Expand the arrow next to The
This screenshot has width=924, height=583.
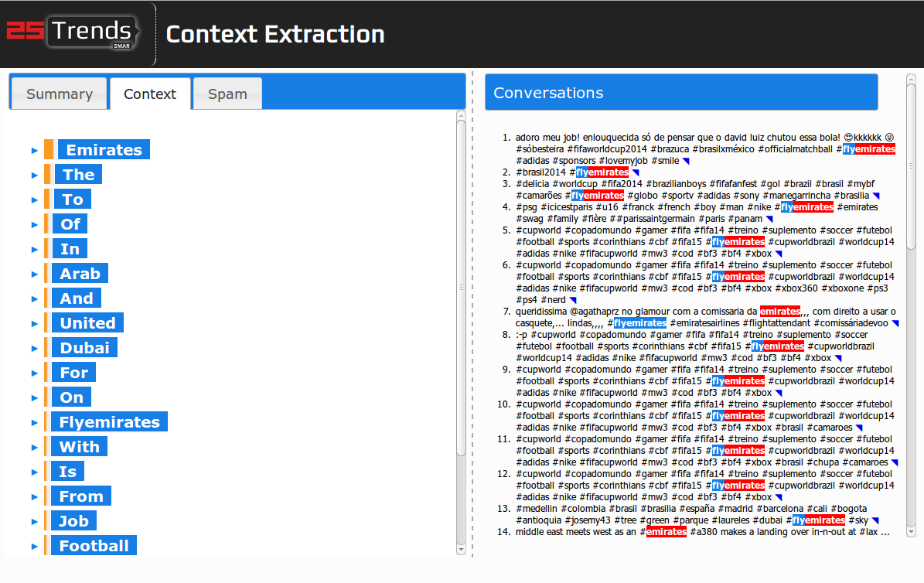click(34, 175)
